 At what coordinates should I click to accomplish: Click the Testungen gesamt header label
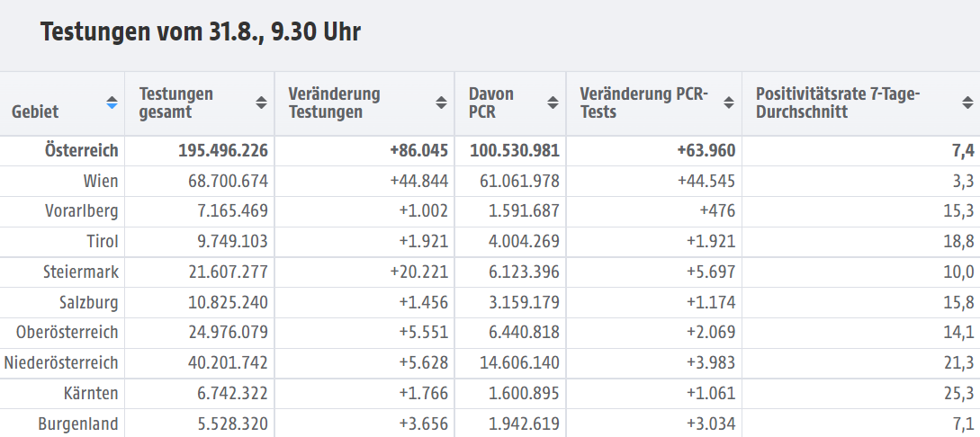point(176,103)
